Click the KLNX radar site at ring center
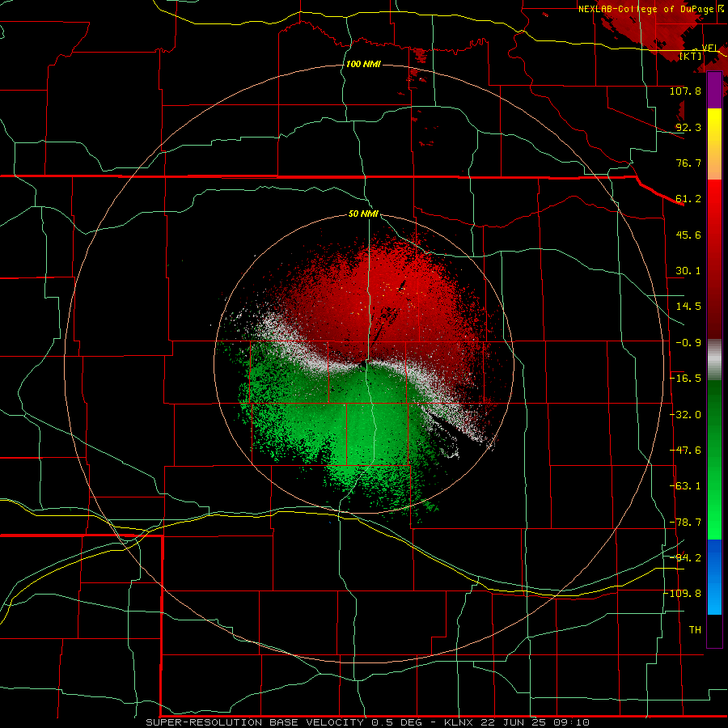Screen dimensions: 728x728 pos(363,363)
